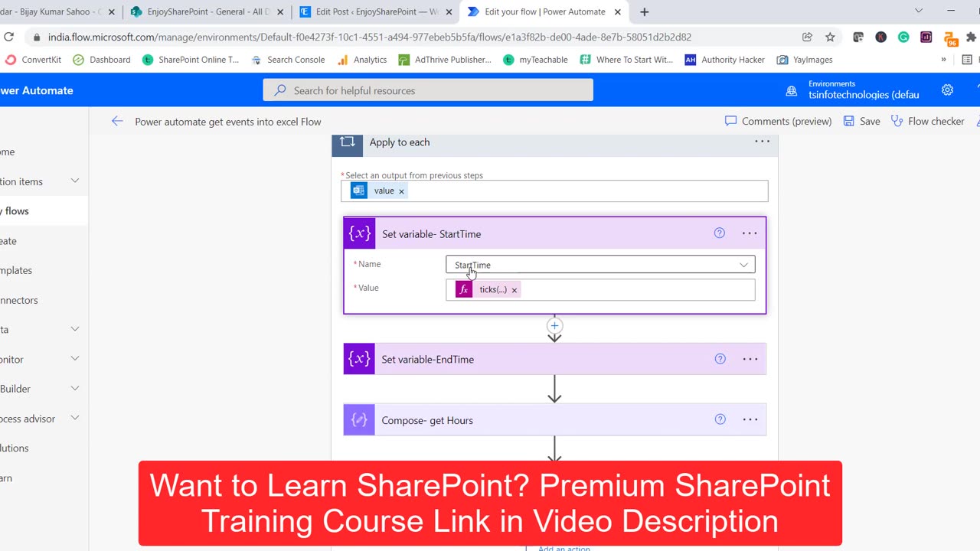The height and width of the screenshot is (551, 980).
Task: Open the YayImages bookmark
Action: pos(805,60)
